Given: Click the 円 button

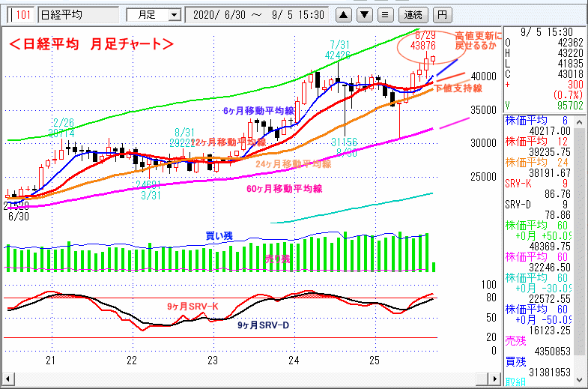Looking at the screenshot, I should click(x=442, y=15).
